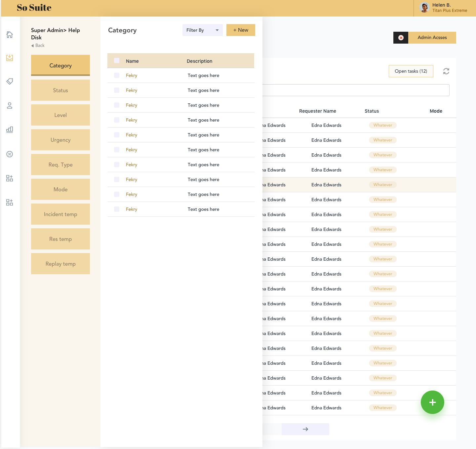The width and height of the screenshot is (476, 449).
Task: Switch to the Urgency tab
Action: pyautogui.click(x=60, y=140)
